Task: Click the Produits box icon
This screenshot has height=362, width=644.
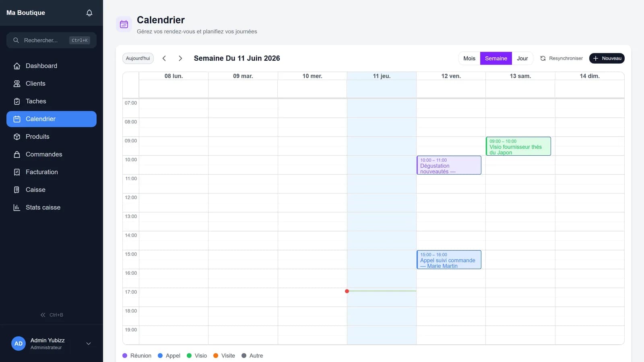Action: (17, 137)
